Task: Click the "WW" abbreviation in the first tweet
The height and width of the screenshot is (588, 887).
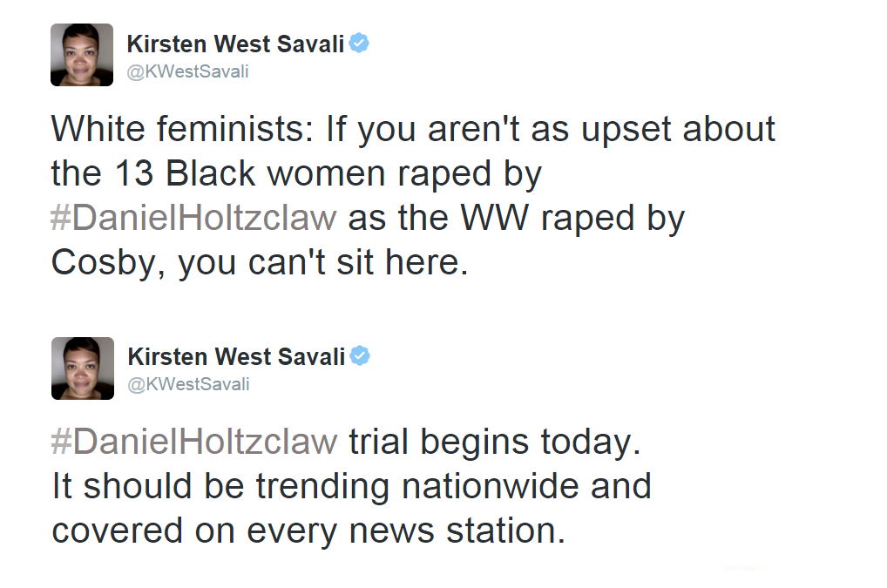Action: click(x=495, y=218)
